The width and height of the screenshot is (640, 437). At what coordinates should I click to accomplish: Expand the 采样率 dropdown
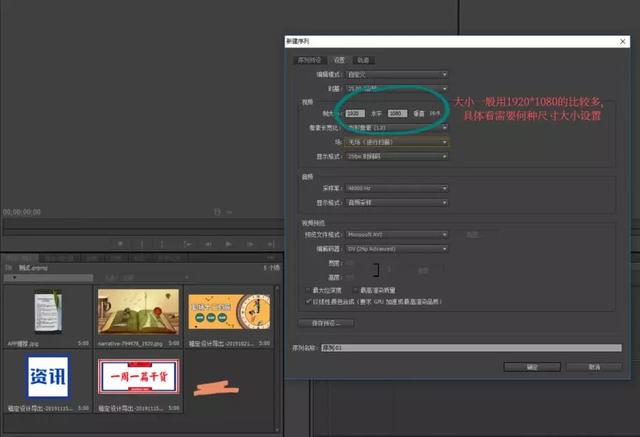pos(397,188)
